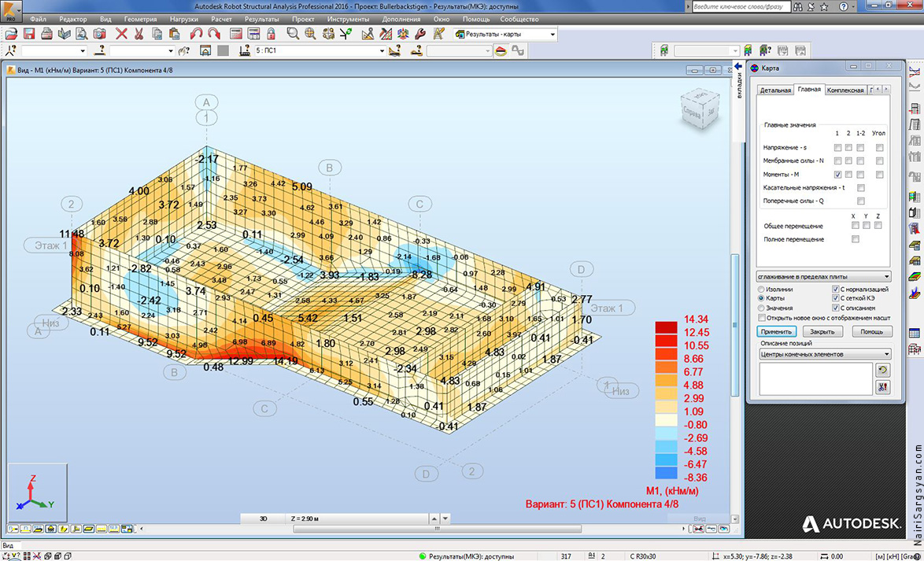This screenshot has height=561, width=924.
Task: Click the horizontal scrollbar under the view
Action: coord(438,529)
